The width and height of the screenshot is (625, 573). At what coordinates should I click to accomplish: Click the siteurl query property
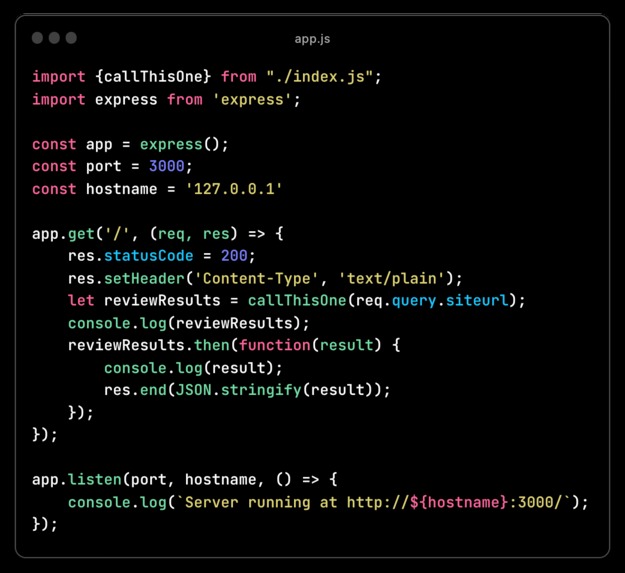(x=478, y=300)
